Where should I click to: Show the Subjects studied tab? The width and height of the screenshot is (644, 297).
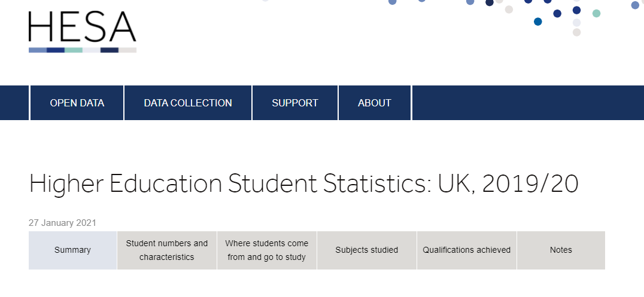tap(367, 250)
